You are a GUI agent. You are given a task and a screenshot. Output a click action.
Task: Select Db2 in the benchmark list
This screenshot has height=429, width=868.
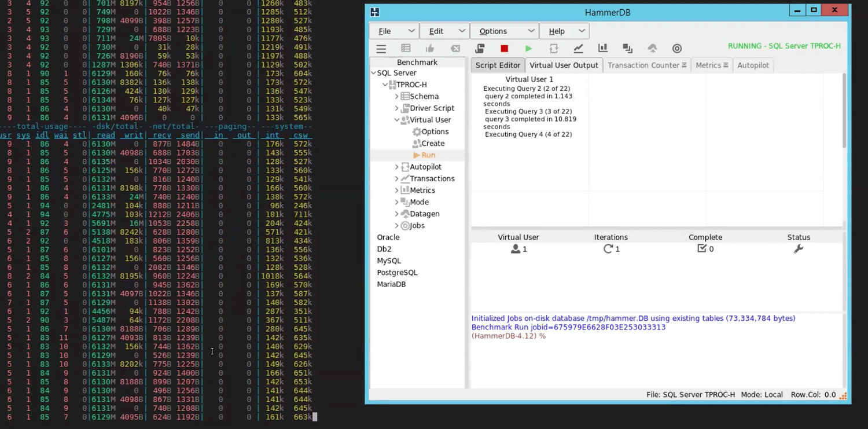(x=384, y=249)
